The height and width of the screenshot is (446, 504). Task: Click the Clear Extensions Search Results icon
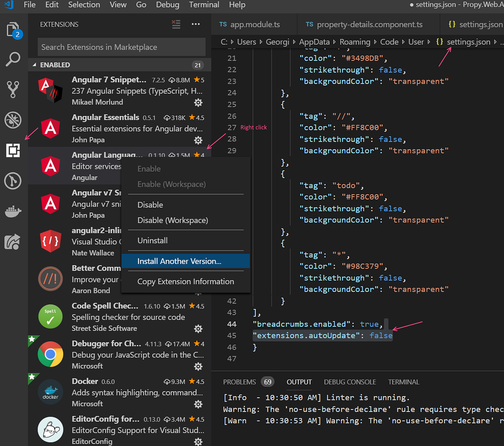click(176, 24)
